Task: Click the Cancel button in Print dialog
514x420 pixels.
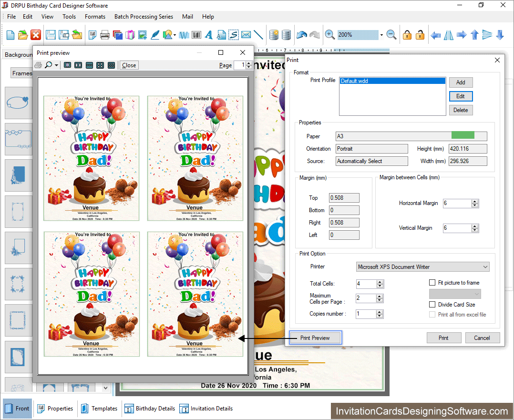Action: (x=482, y=338)
